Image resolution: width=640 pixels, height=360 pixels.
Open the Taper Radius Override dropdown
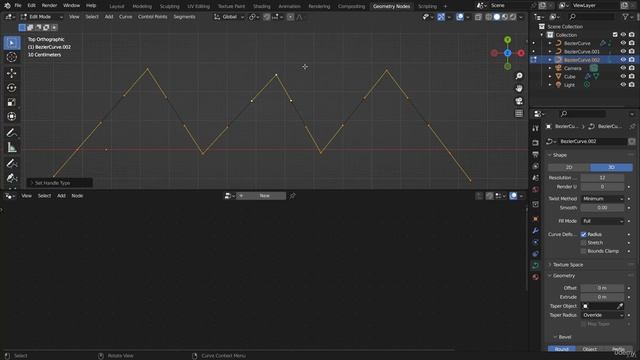[x=602, y=315]
